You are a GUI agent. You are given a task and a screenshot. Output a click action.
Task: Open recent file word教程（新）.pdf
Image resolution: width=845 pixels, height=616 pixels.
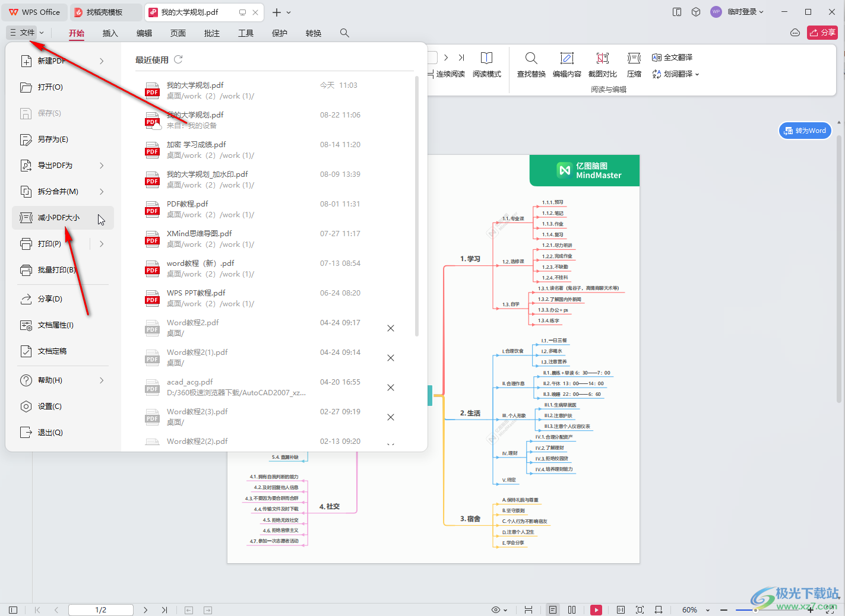(x=273, y=268)
